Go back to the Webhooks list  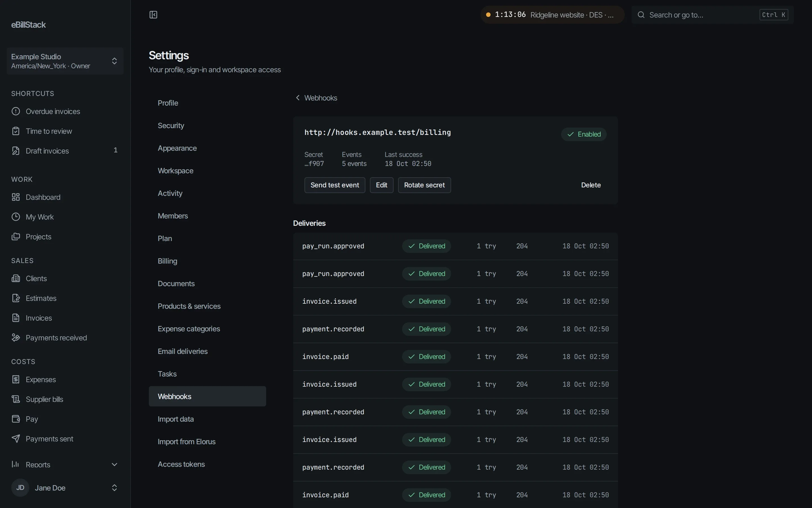(316, 98)
